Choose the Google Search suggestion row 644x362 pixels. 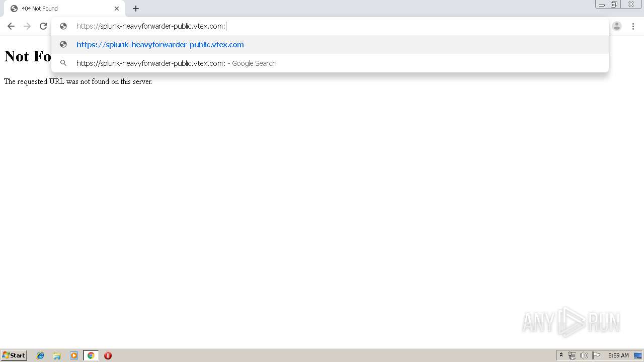(330, 63)
